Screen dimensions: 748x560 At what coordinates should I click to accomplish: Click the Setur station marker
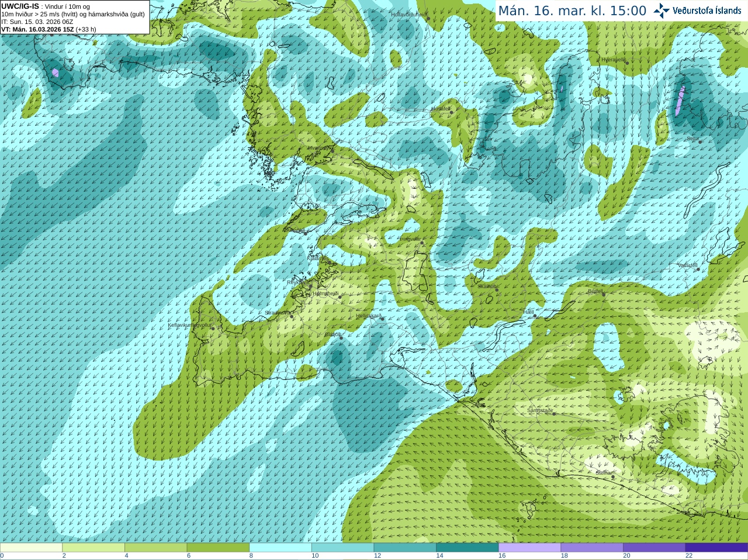point(700,142)
